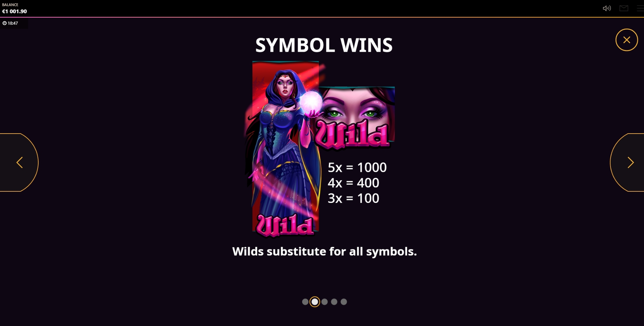
Task: Jump to the fifth page dot
Action: pos(344,302)
